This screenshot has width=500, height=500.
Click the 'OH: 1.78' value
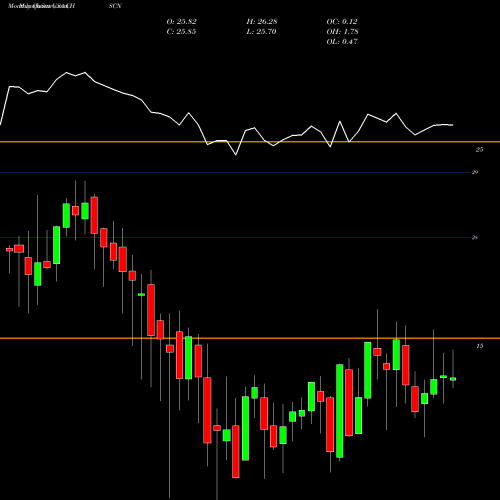[342, 32]
